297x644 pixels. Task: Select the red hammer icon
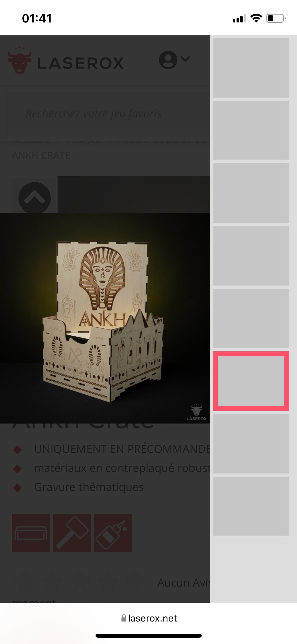point(72,533)
